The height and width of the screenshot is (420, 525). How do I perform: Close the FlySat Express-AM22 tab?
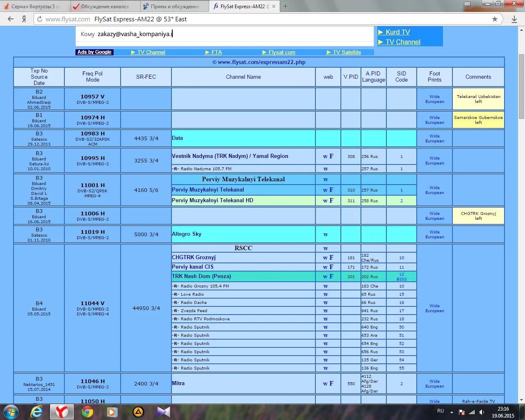pos(274,7)
